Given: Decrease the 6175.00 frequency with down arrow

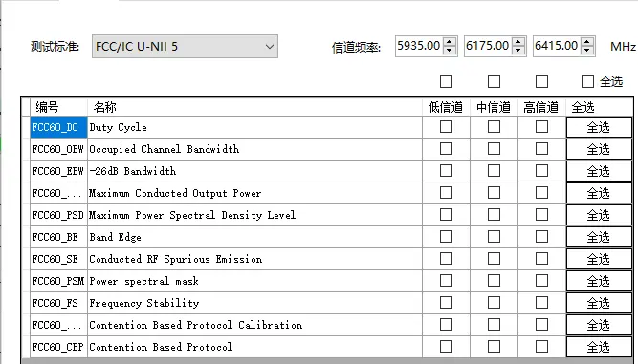Looking at the screenshot, I should 518,51.
